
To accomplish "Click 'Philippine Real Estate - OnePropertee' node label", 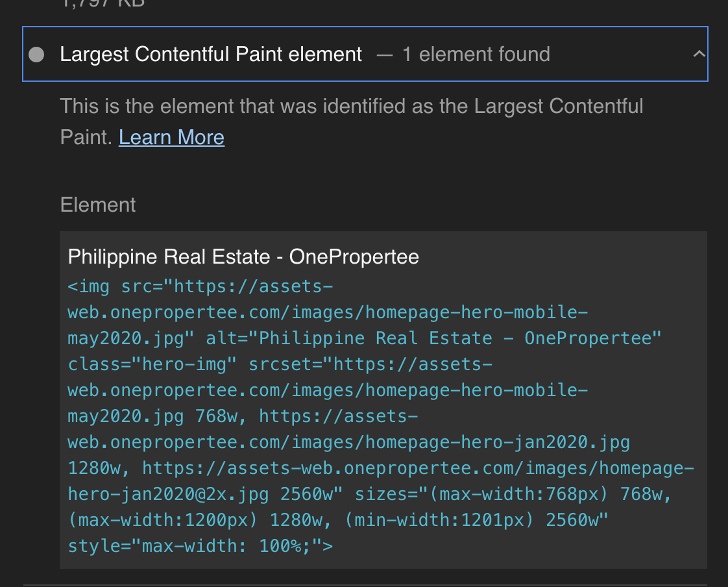I will (x=243, y=256).
